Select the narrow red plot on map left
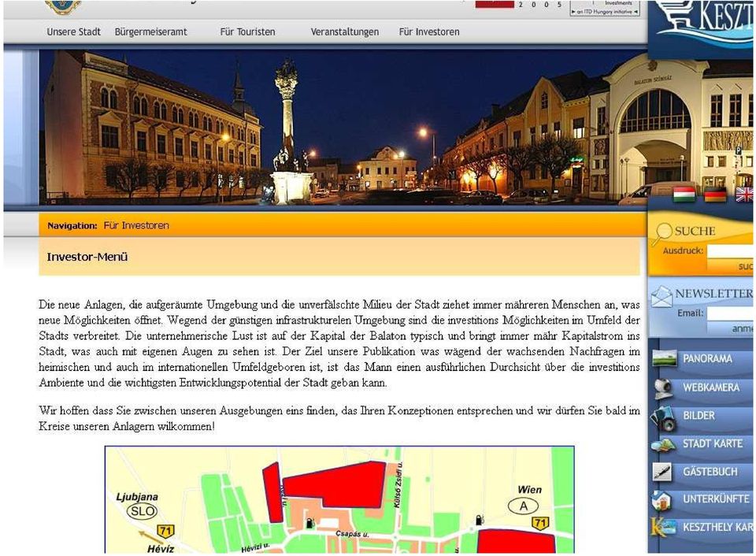The width and height of the screenshot is (756, 556). click(x=273, y=492)
